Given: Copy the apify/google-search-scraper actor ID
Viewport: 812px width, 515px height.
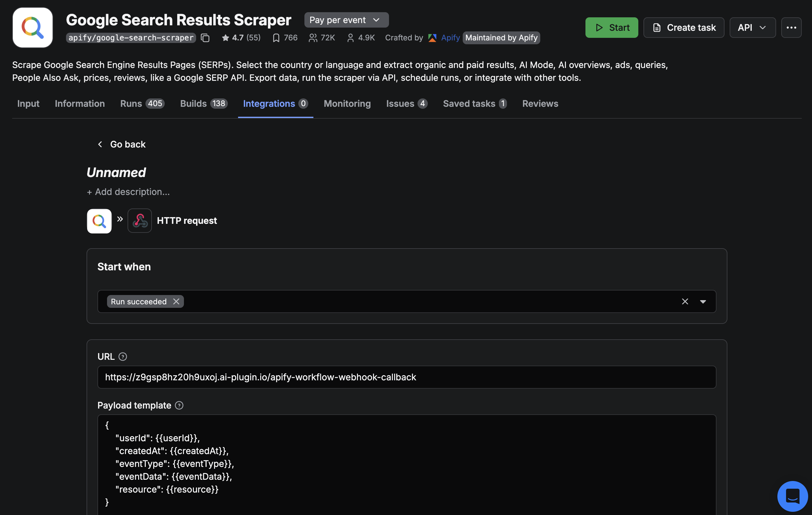Looking at the screenshot, I should point(205,38).
